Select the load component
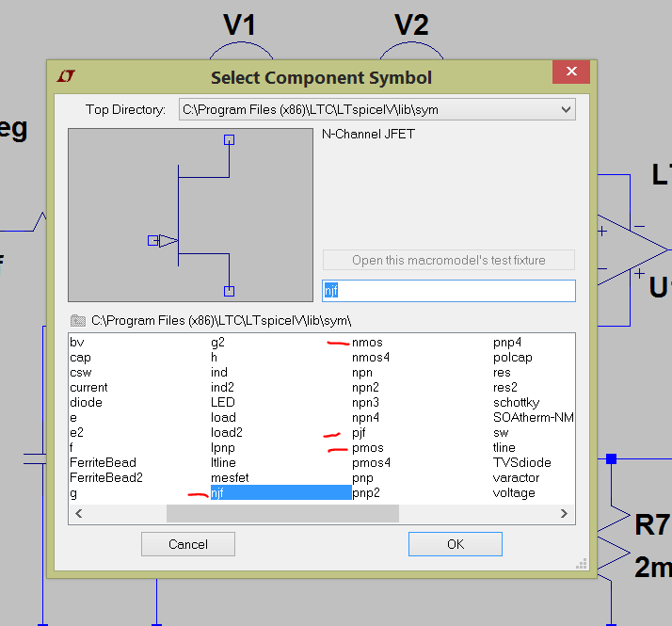The image size is (672, 626). [223, 417]
